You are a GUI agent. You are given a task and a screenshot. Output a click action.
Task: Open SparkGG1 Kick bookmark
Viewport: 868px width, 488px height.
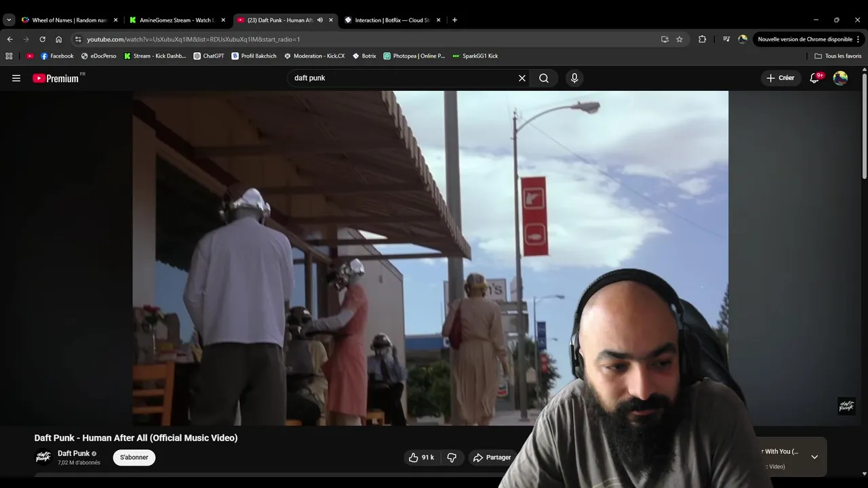(x=475, y=56)
